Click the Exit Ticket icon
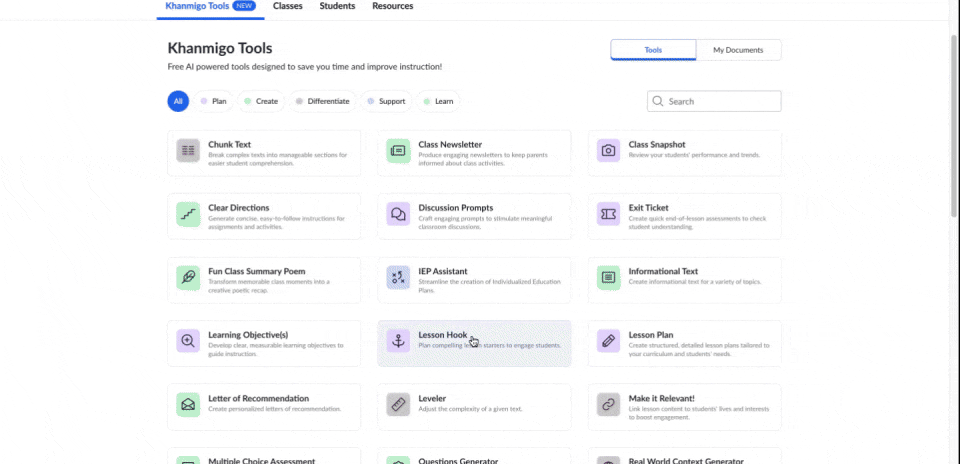 608,214
